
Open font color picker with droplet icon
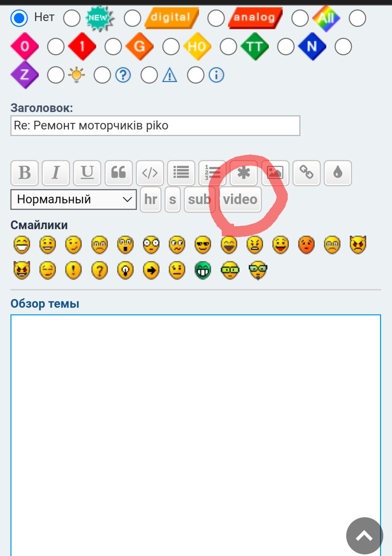click(338, 173)
